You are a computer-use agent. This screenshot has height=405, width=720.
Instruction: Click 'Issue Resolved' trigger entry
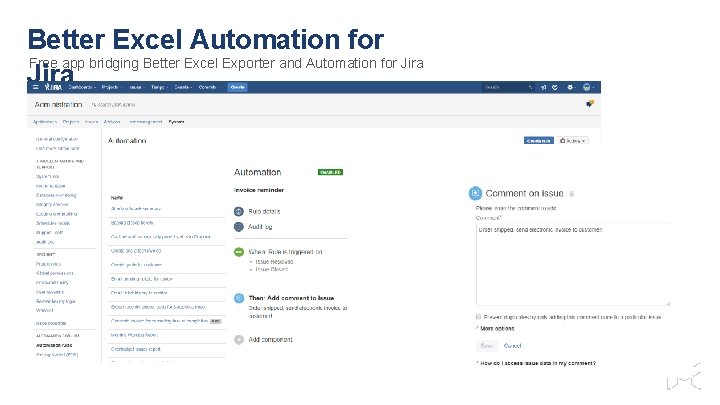click(274, 262)
